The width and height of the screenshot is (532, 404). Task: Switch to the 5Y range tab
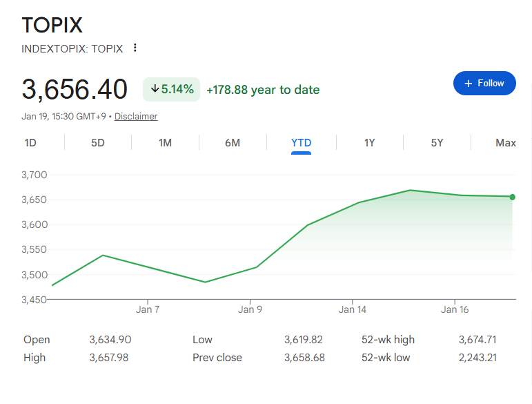(437, 143)
